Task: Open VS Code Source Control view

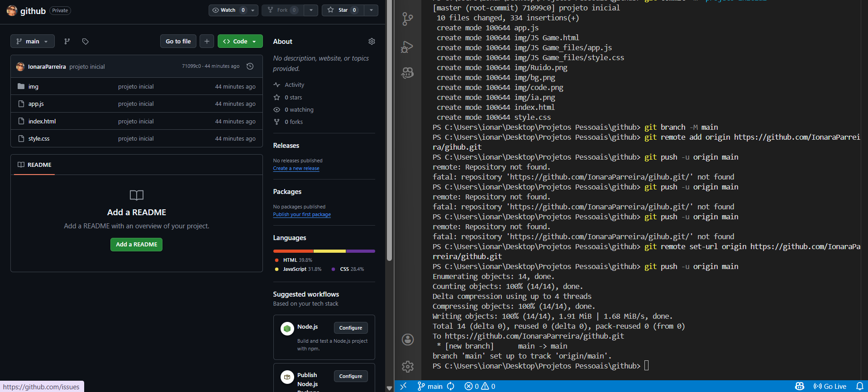Action: [407, 19]
